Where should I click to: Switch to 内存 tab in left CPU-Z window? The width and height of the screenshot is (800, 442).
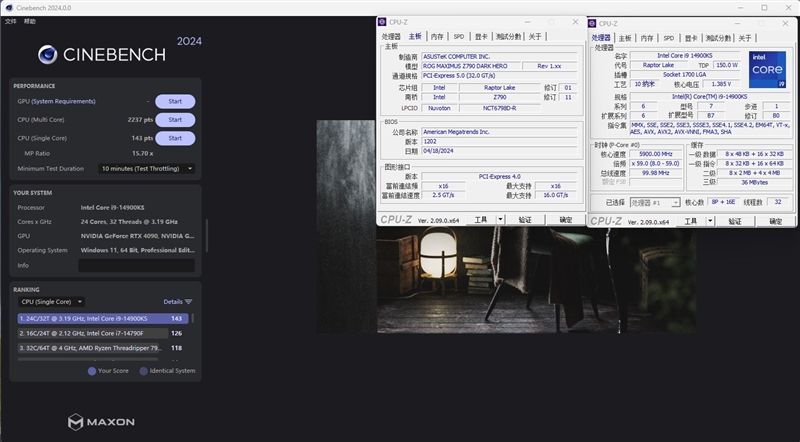(x=436, y=37)
